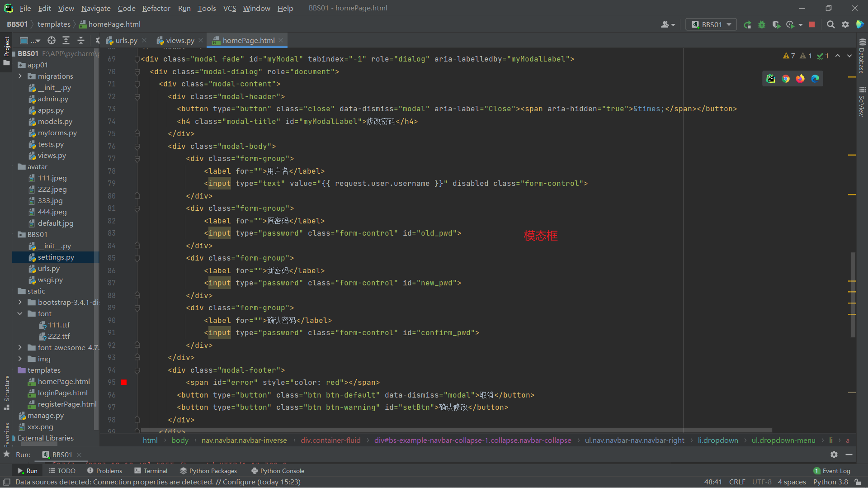Open the Problems tool window

(x=104, y=471)
